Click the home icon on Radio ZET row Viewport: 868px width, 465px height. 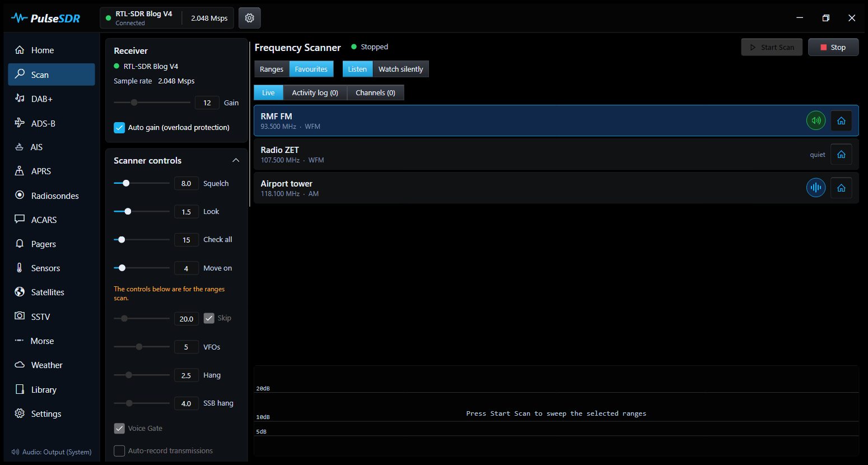coord(841,154)
